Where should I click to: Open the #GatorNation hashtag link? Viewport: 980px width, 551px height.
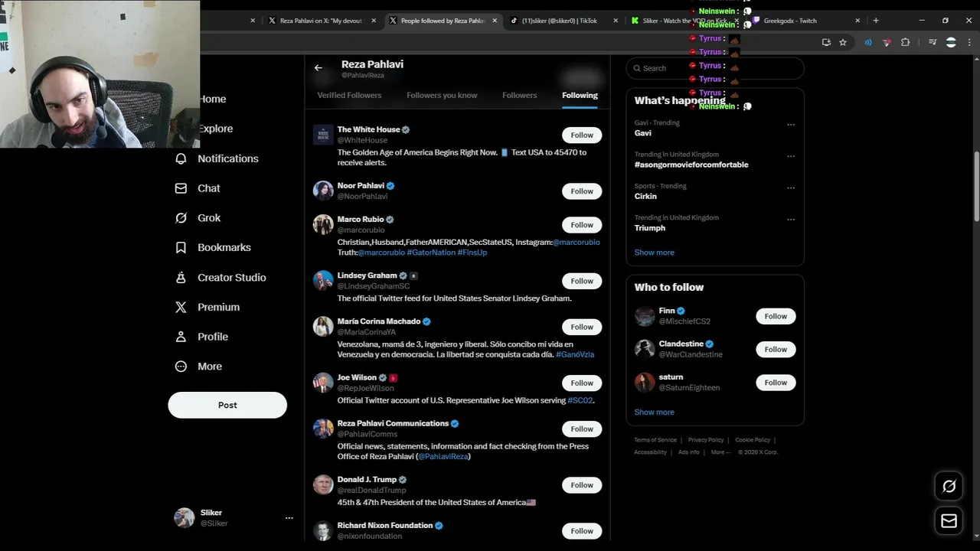[x=431, y=253]
